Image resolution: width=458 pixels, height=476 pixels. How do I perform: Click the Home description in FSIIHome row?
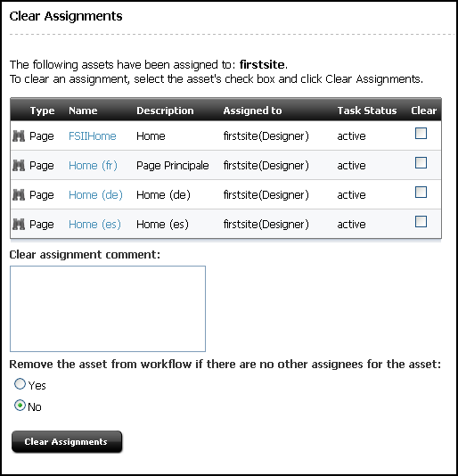pos(151,136)
